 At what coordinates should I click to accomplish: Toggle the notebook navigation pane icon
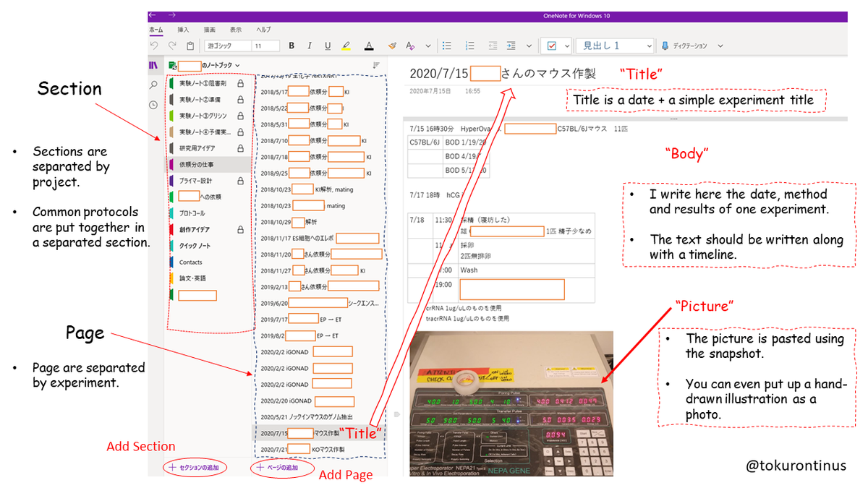[x=153, y=65]
